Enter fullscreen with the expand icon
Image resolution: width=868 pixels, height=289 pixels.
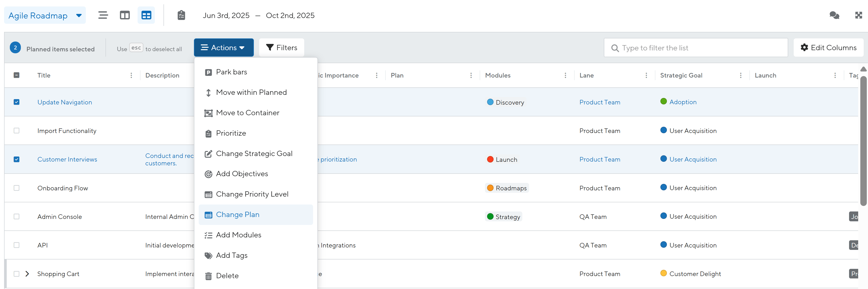[859, 15]
